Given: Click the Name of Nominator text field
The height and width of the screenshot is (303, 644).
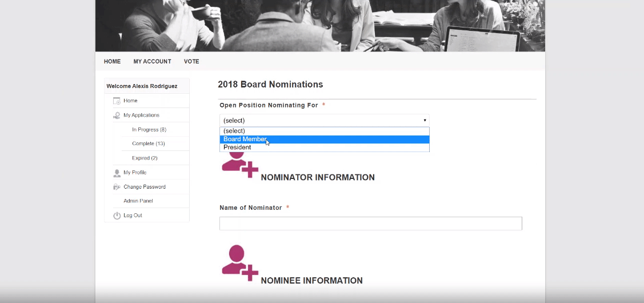Looking at the screenshot, I should (x=370, y=224).
